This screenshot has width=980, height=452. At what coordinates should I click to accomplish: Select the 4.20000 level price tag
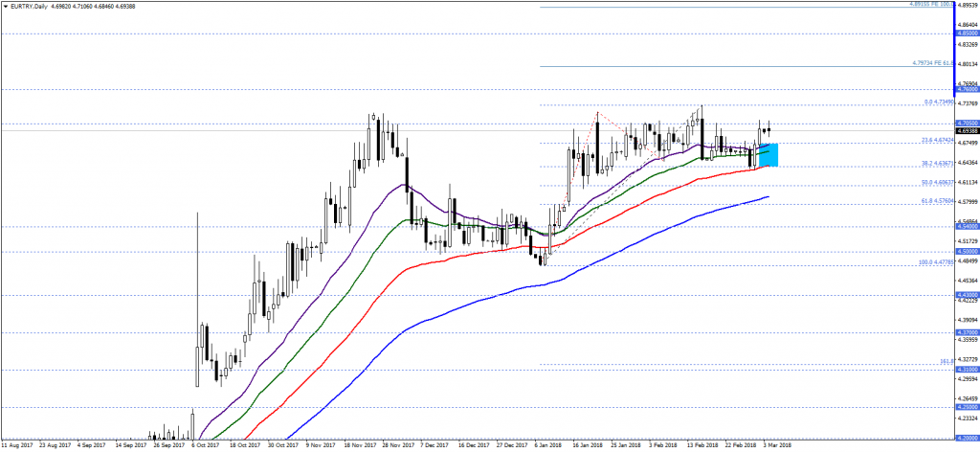(967, 439)
